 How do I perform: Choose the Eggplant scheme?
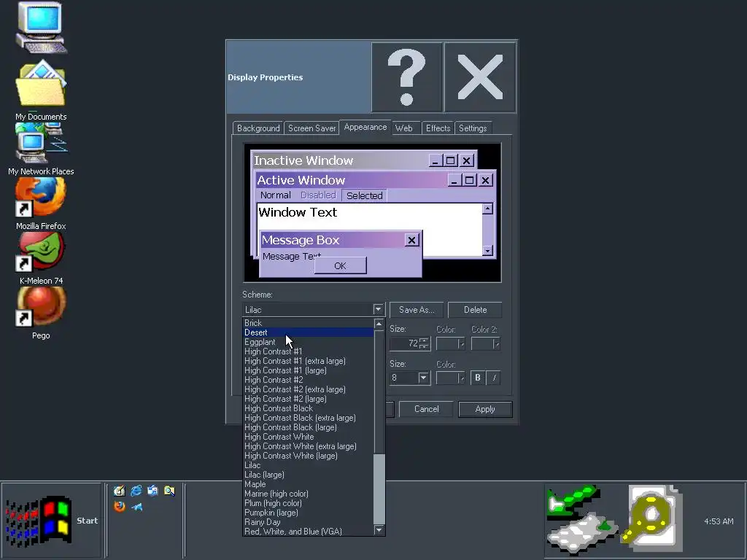309,342
